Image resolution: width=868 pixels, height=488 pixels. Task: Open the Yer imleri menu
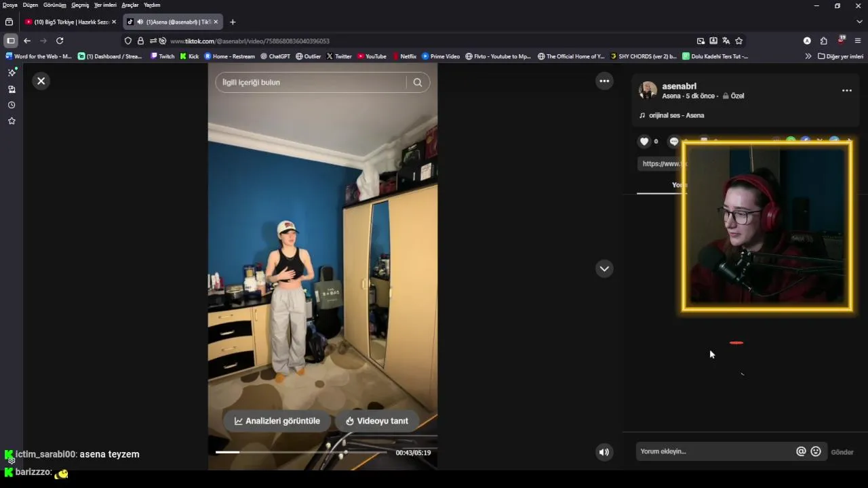[105, 5]
